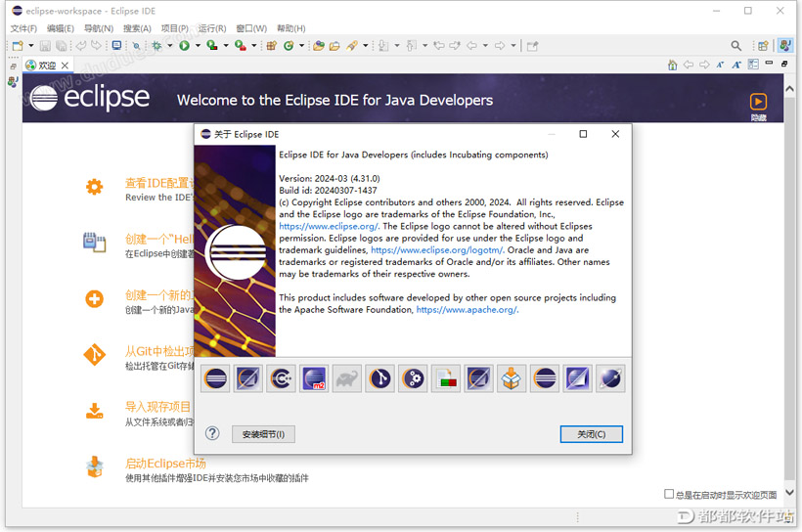Click the enlarge font size icon
802x532 pixels.
click(736, 65)
